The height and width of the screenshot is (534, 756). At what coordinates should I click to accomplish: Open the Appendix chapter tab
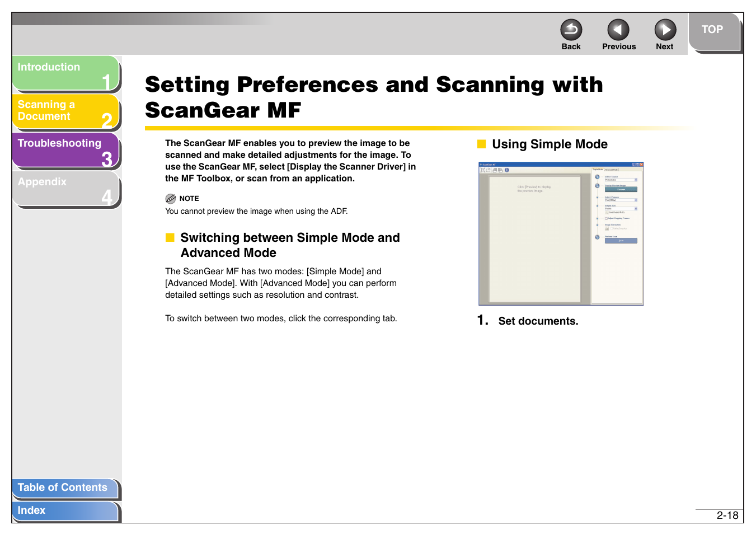click(66, 189)
